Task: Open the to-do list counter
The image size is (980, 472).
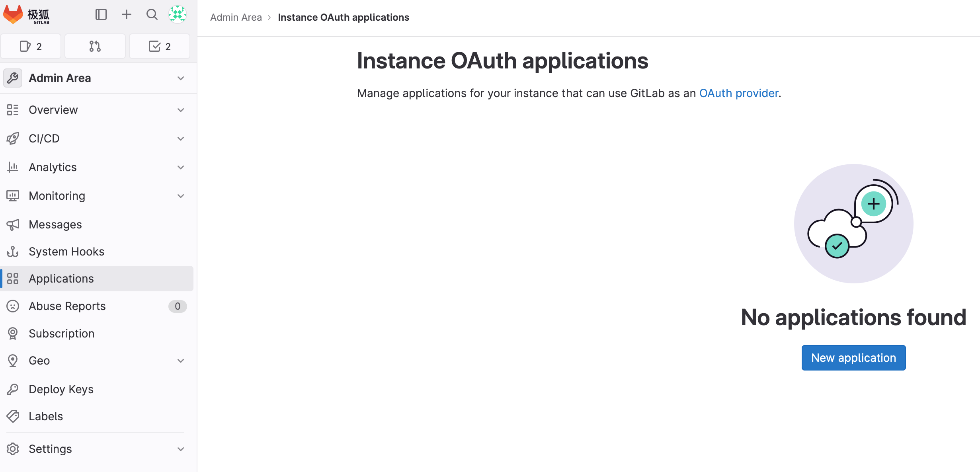Action: tap(160, 47)
